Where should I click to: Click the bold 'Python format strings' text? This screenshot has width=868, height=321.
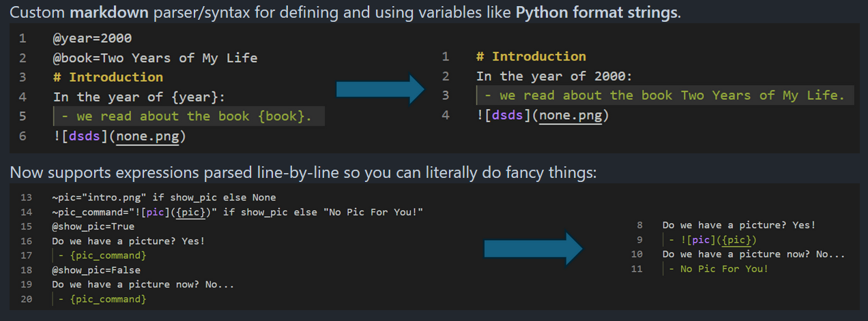tap(597, 14)
